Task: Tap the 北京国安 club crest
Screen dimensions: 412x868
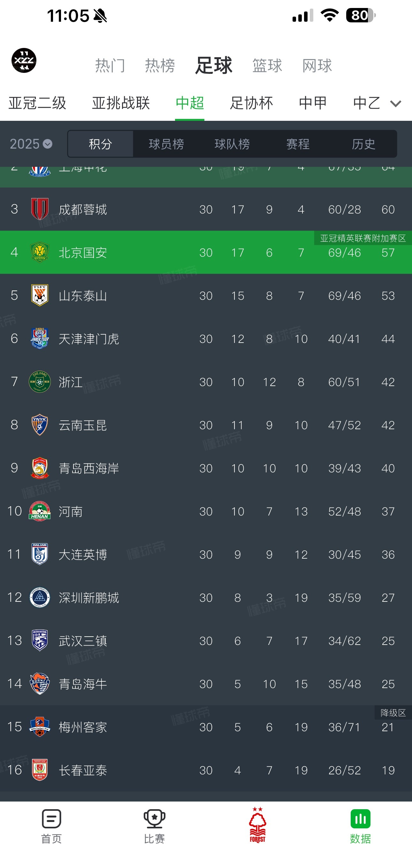Action: click(40, 252)
